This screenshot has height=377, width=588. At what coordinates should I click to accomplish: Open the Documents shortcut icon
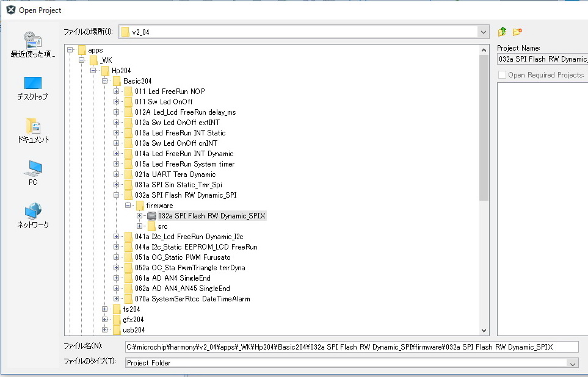point(33,126)
